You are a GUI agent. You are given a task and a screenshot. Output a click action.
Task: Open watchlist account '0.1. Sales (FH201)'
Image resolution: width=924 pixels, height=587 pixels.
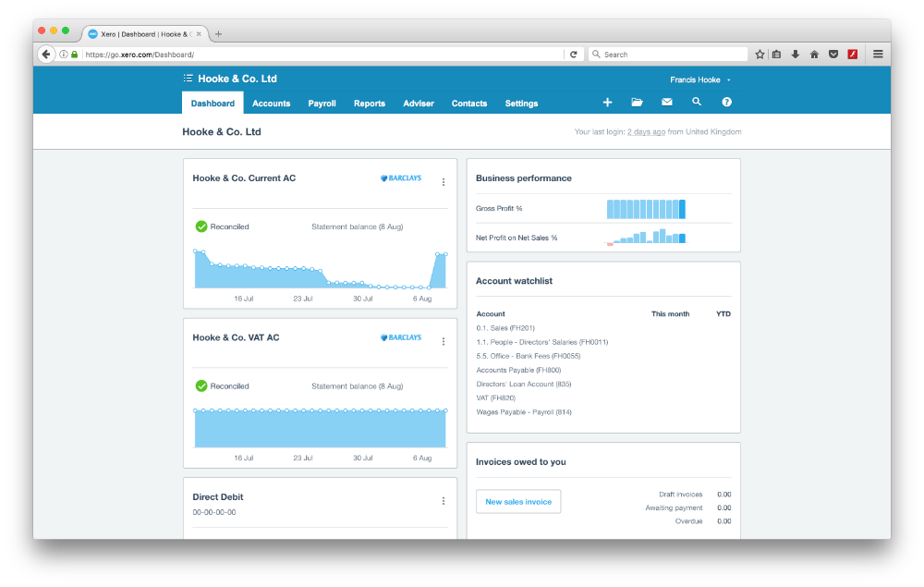[505, 327]
